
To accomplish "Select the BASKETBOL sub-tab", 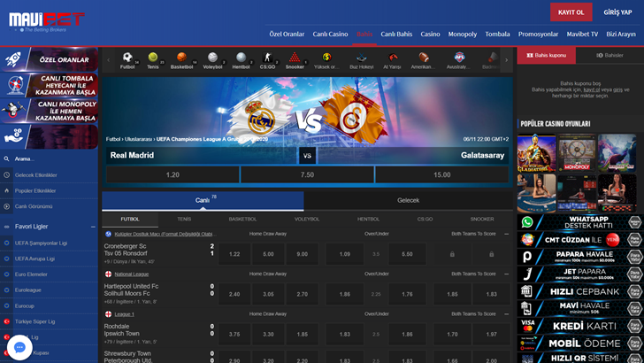I will coord(242,219).
